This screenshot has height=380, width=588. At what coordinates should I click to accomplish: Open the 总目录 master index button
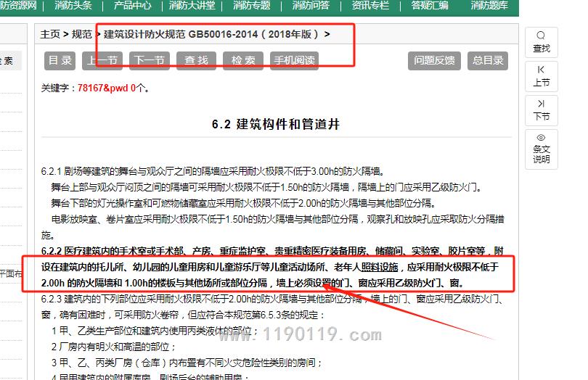[488, 61]
